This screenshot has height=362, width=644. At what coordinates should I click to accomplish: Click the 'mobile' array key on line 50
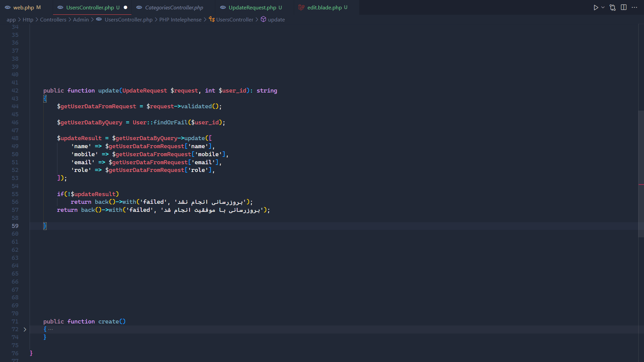[85, 154]
